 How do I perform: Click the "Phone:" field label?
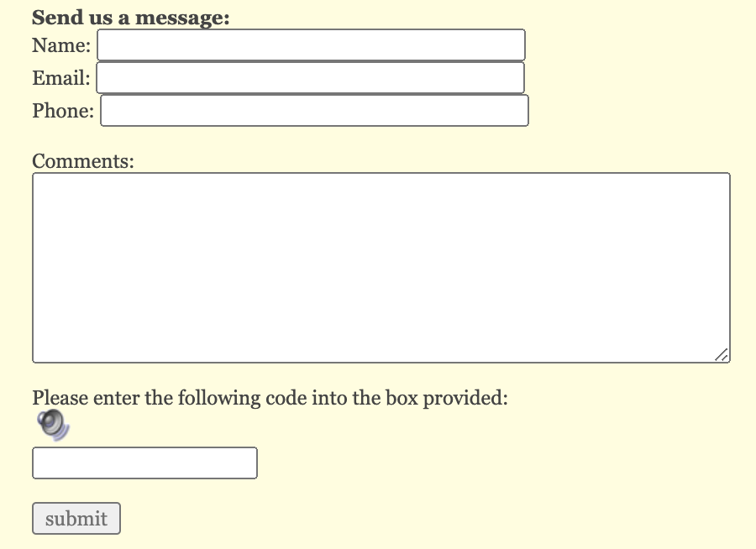pyautogui.click(x=63, y=111)
